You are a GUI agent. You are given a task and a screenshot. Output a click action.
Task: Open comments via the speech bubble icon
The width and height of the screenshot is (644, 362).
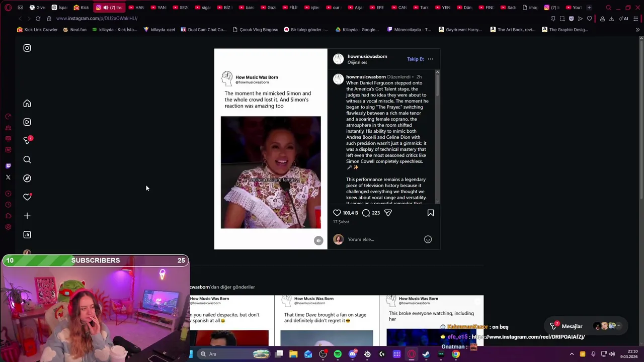click(x=366, y=213)
